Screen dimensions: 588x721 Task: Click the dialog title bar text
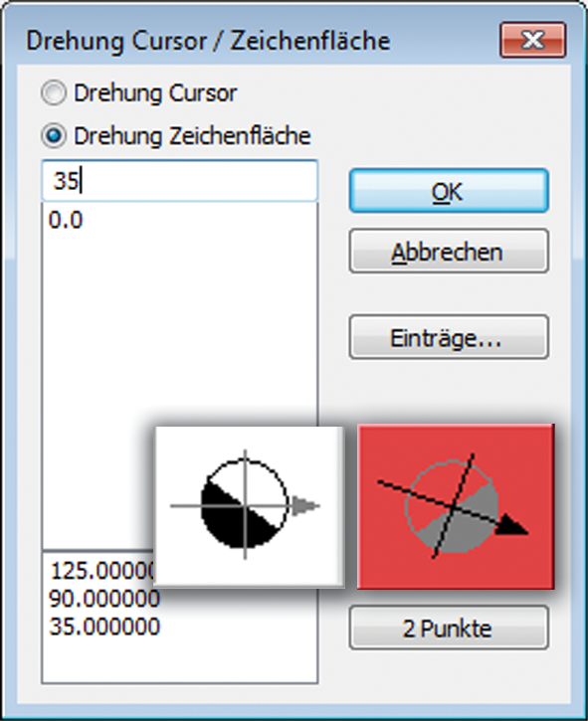[208, 41]
